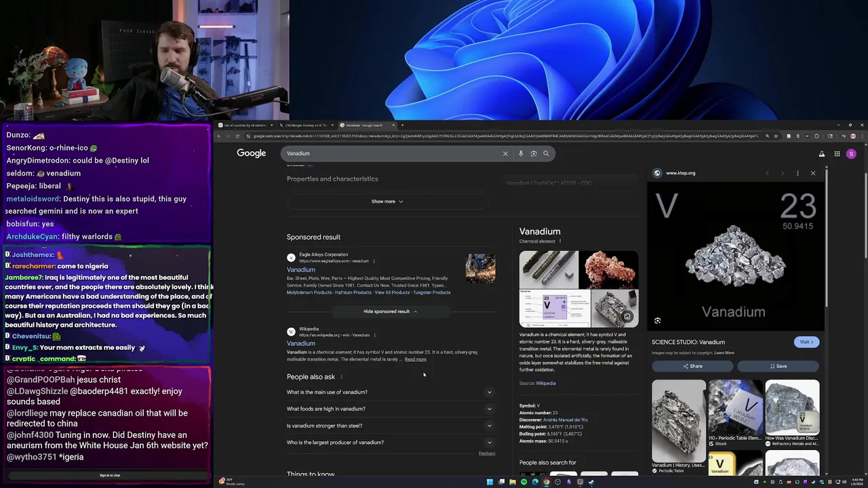Open more options beside Chemical element label
Viewport: 868px width, 488px height.
[560, 241]
